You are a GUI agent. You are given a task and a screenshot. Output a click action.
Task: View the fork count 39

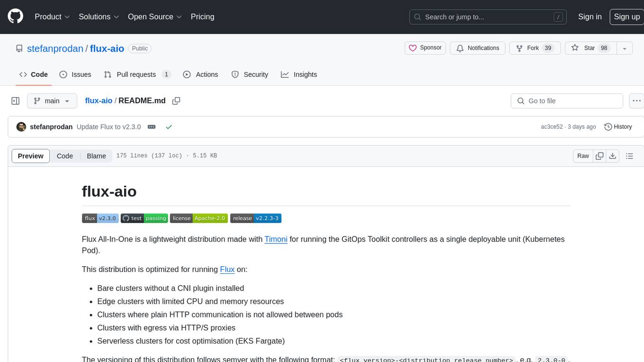click(x=548, y=48)
